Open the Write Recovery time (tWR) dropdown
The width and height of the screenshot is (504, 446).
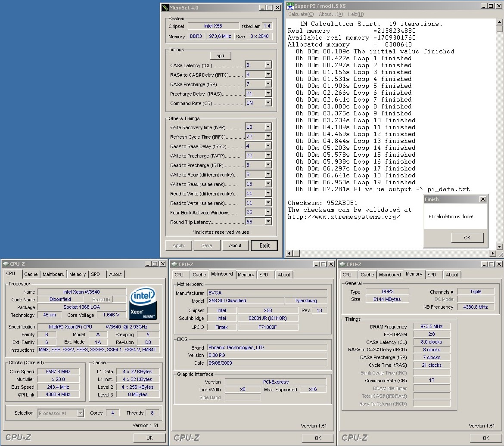tap(268, 127)
